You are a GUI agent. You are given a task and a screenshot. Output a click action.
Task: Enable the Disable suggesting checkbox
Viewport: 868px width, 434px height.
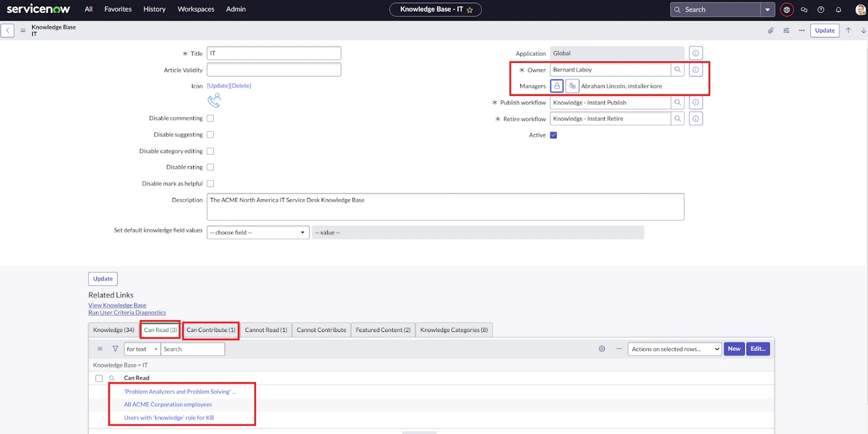(210, 135)
